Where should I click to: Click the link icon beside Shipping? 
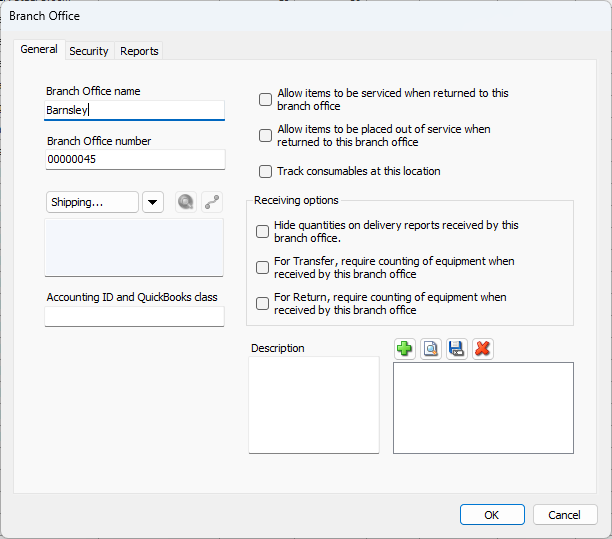tap(212, 202)
